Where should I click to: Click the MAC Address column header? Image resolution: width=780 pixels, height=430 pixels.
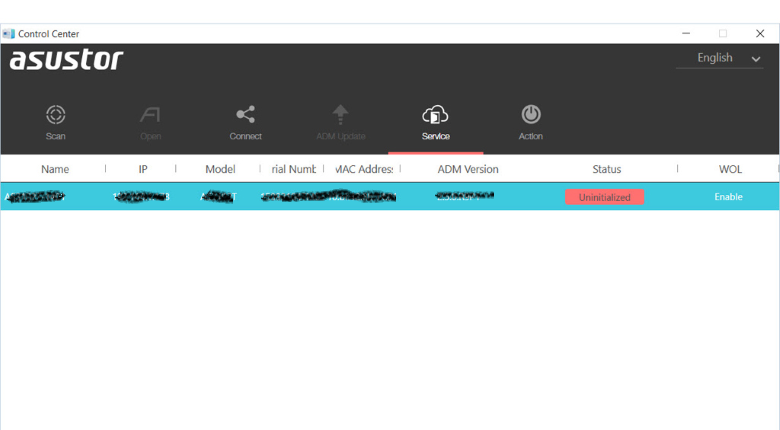(364, 169)
